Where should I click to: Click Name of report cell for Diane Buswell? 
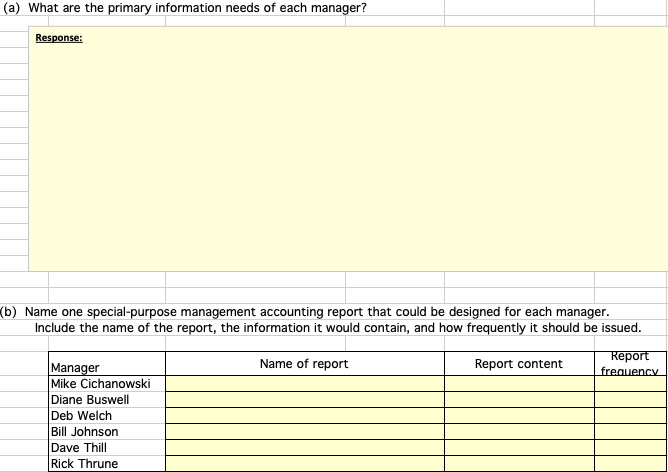(305, 400)
